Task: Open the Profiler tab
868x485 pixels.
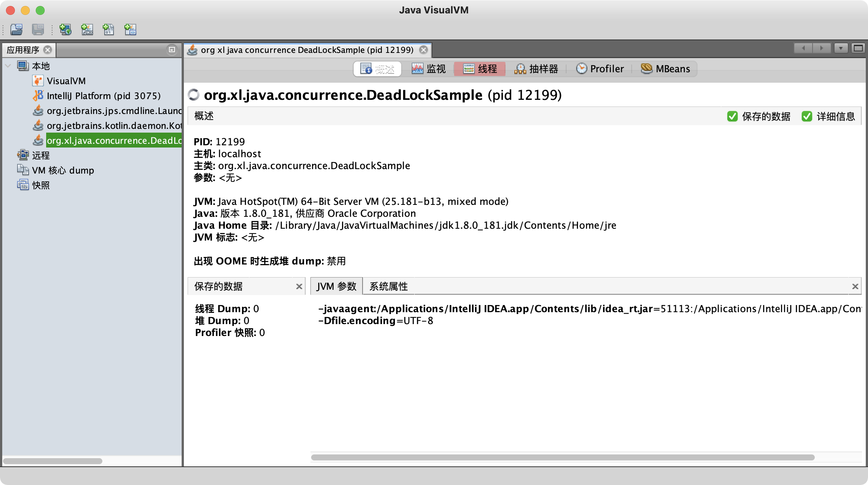Action: pos(600,69)
